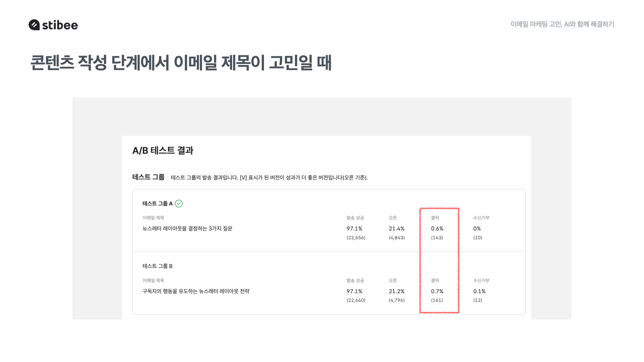Click the stibee wordmark text
Screen dimensions: 644x362
click(60, 25)
